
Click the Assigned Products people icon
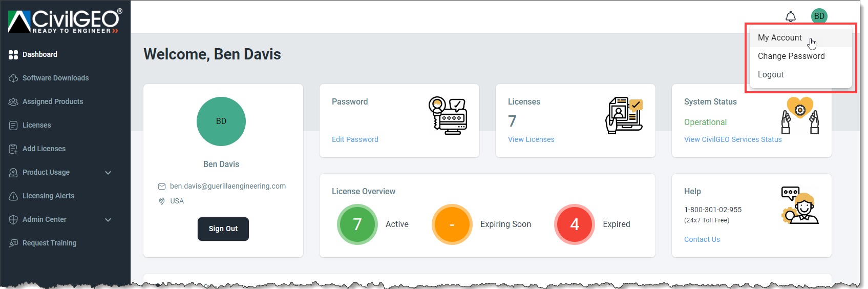[13, 102]
